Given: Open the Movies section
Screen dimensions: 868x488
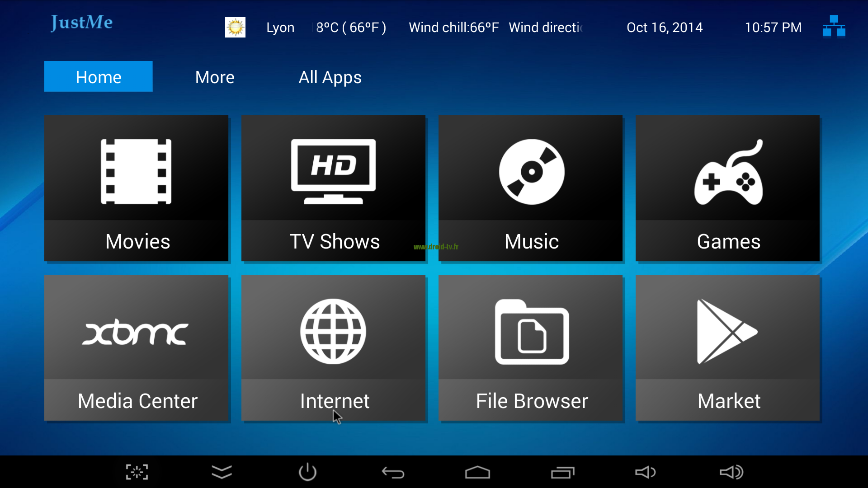Looking at the screenshot, I should pos(136,188).
